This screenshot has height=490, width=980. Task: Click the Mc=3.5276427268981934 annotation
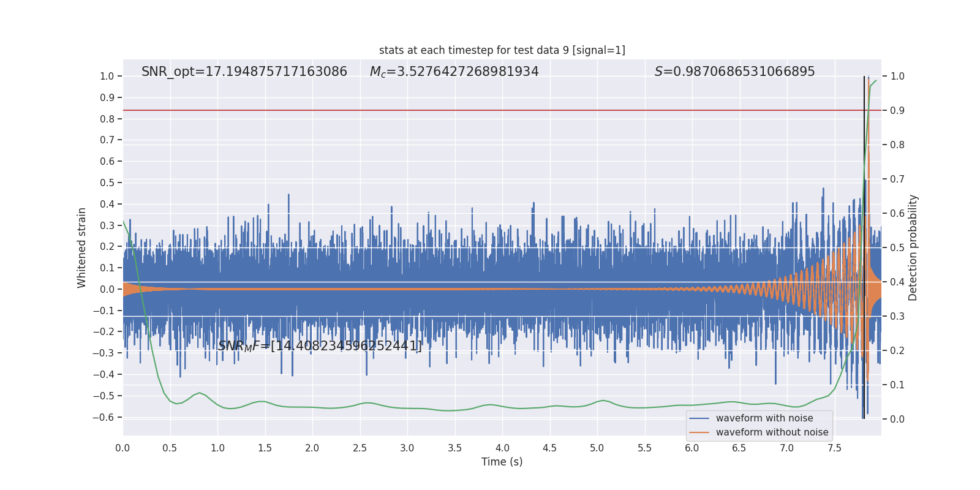point(454,72)
